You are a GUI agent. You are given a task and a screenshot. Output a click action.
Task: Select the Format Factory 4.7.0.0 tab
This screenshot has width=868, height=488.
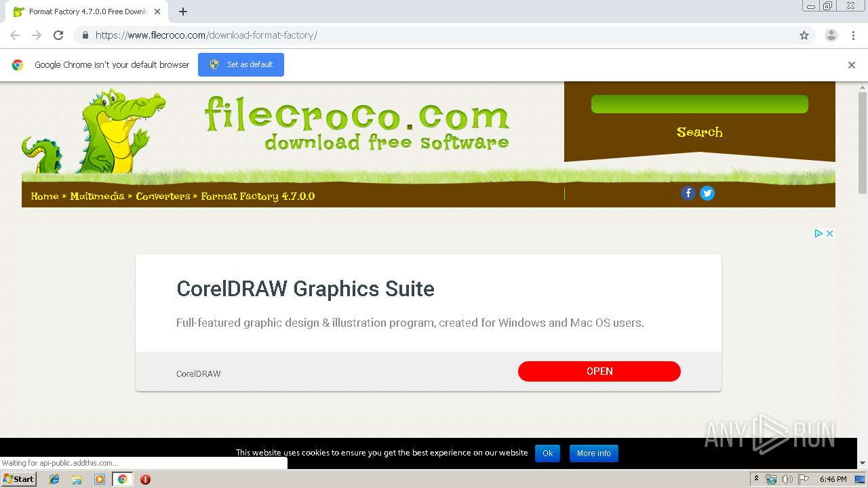pos(88,12)
